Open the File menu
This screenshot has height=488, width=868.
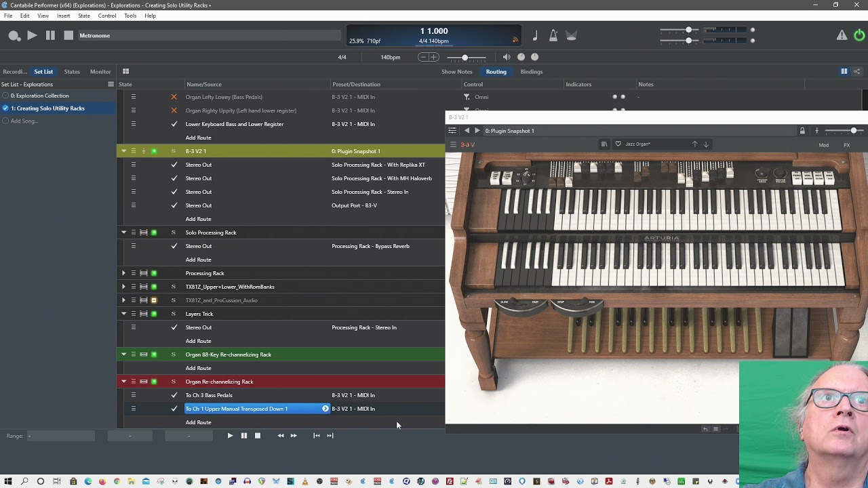pos(8,16)
